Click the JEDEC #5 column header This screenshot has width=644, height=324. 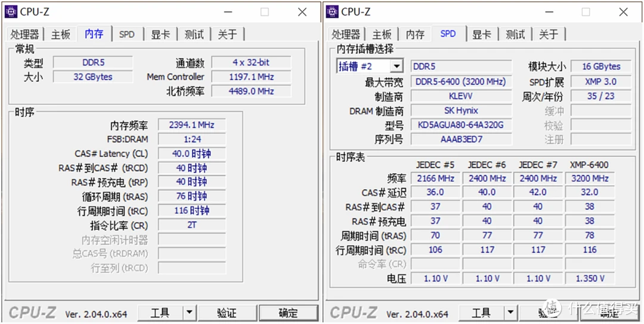(x=435, y=165)
